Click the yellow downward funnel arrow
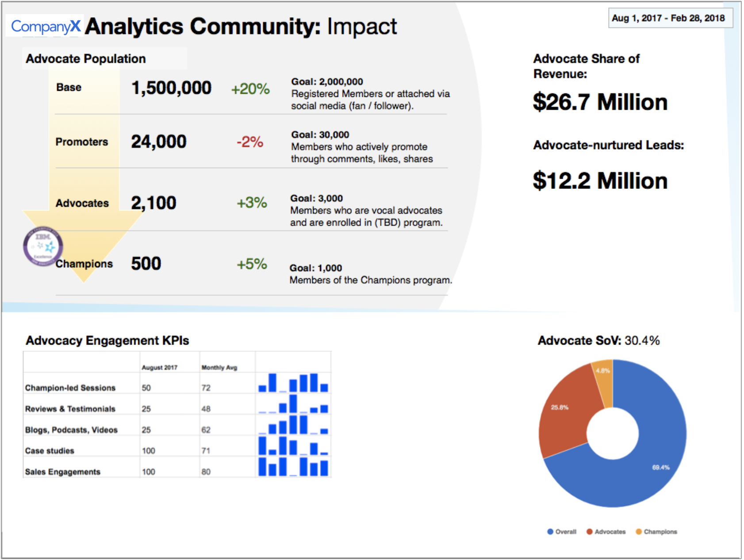The width and height of the screenshot is (744, 560). click(84, 177)
